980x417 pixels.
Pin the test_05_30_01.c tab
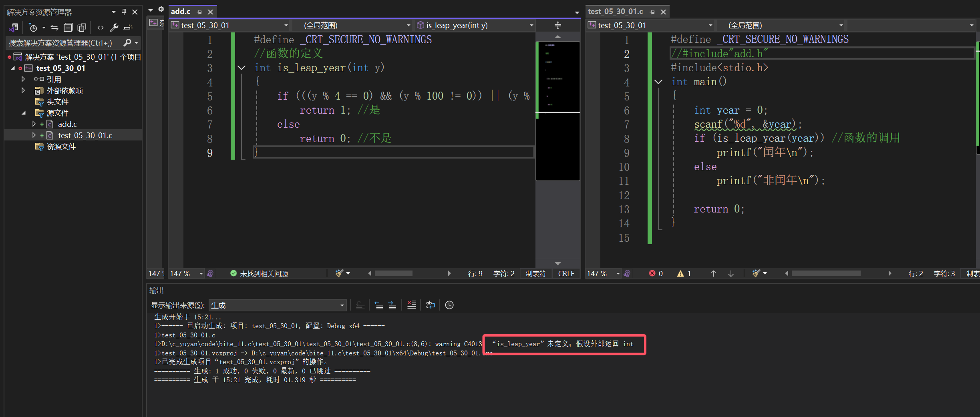click(652, 12)
